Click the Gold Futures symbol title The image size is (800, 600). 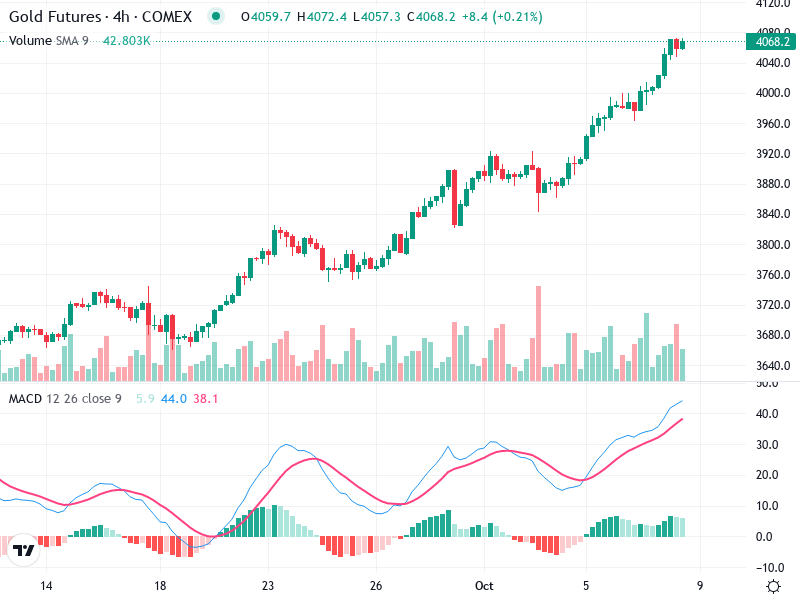(99, 17)
